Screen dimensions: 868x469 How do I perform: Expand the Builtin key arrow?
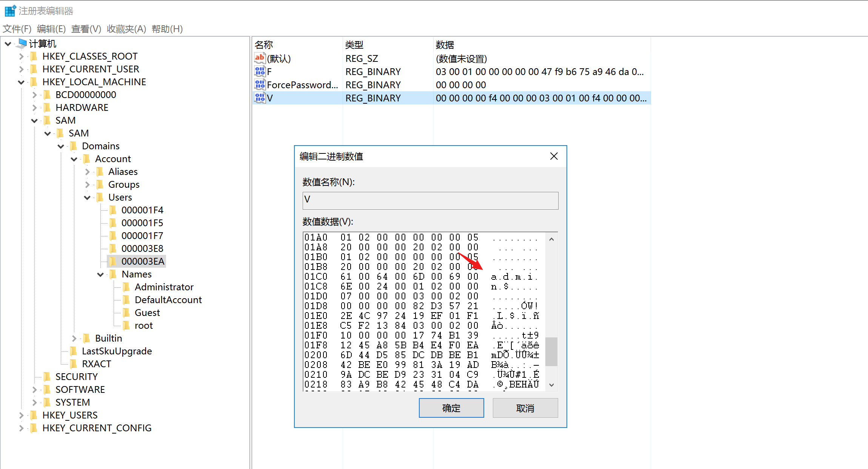(74, 338)
